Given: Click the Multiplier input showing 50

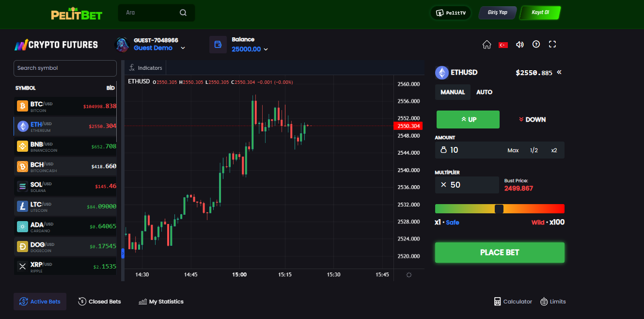Looking at the screenshot, I should [467, 185].
